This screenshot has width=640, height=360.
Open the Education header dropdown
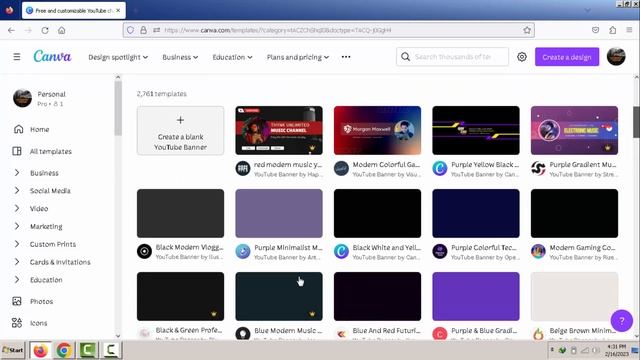(232, 57)
